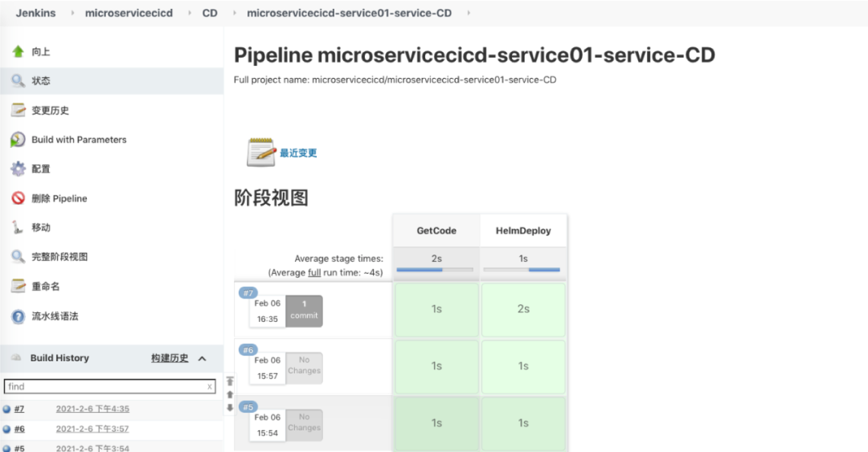Open Build with Parameters
This screenshot has width=868, height=452.
[x=79, y=140]
